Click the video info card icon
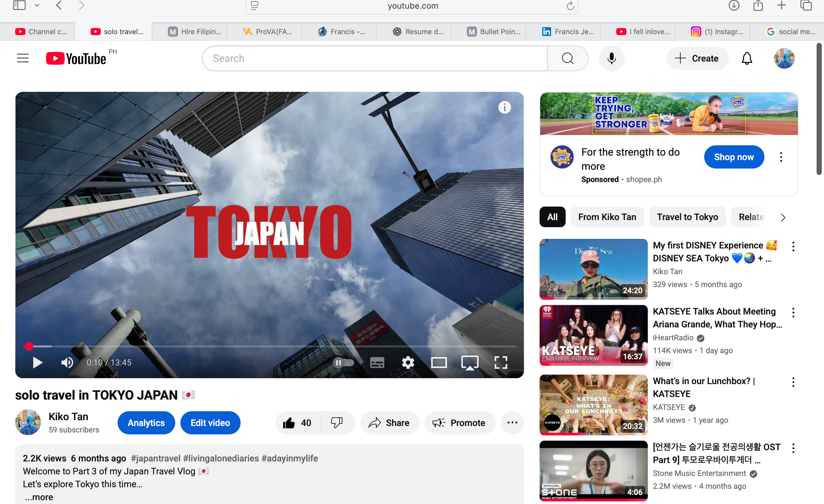The width and height of the screenshot is (824, 504). (504, 107)
